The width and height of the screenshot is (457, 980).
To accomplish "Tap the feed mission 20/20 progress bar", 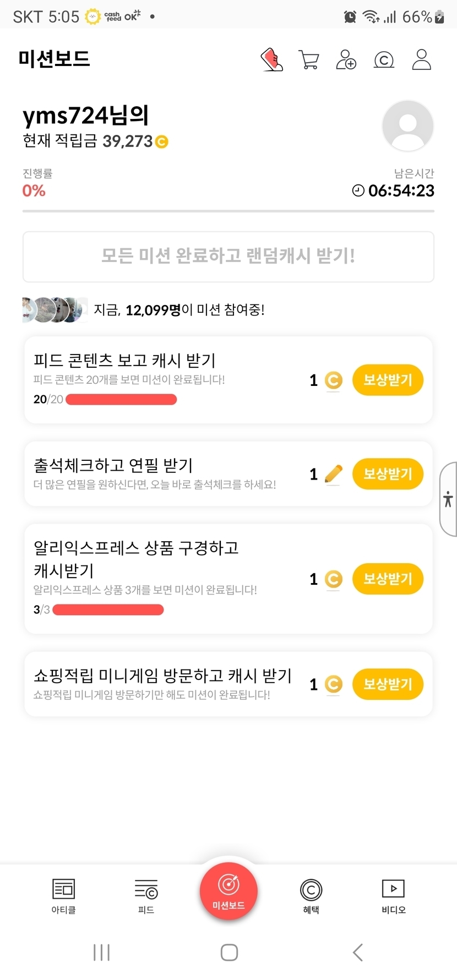I will coord(121,400).
